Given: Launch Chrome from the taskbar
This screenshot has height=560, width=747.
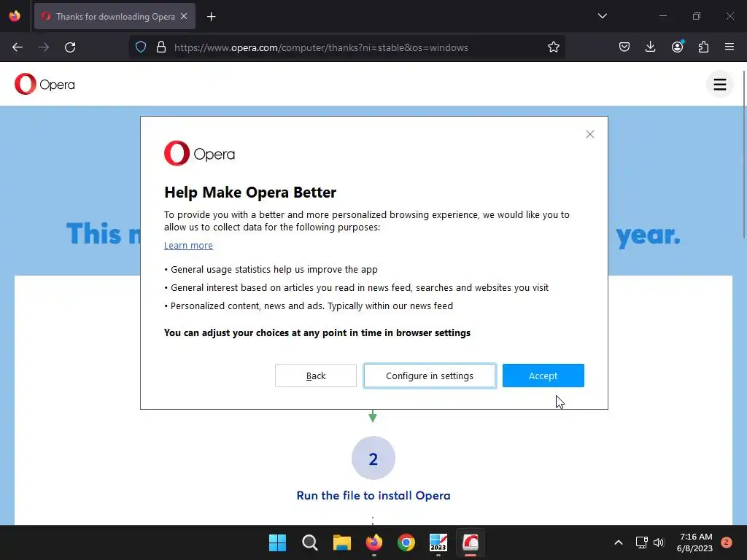Looking at the screenshot, I should [406, 542].
